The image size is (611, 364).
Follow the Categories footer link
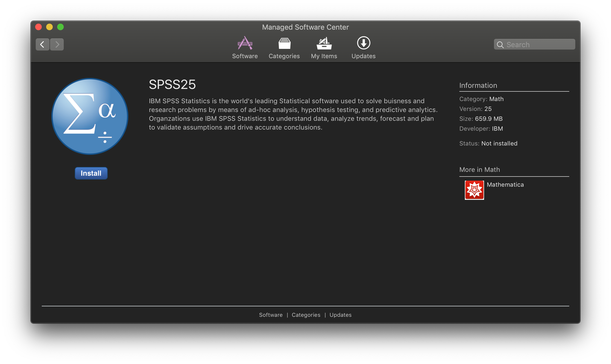point(306,315)
